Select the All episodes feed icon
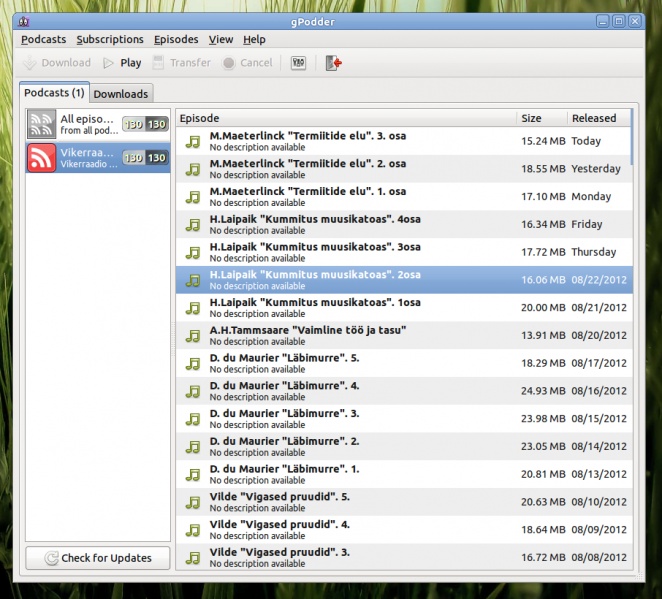This screenshot has height=599, width=662. coord(42,124)
